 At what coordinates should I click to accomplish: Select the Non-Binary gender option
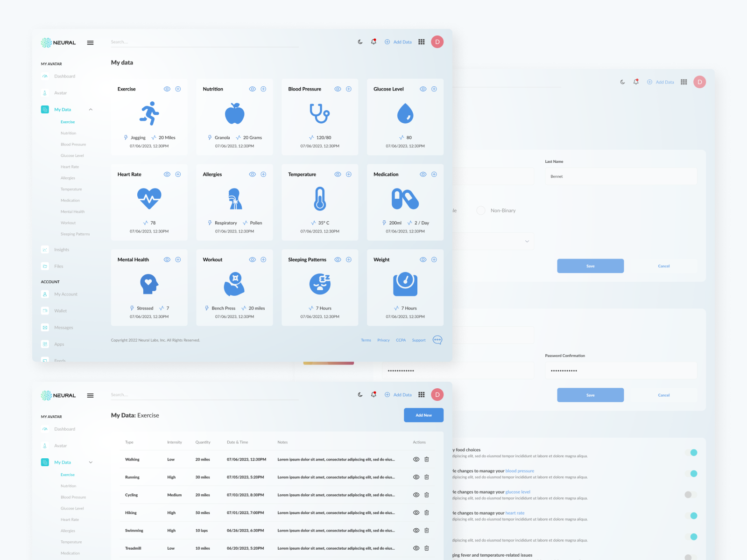click(x=481, y=210)
